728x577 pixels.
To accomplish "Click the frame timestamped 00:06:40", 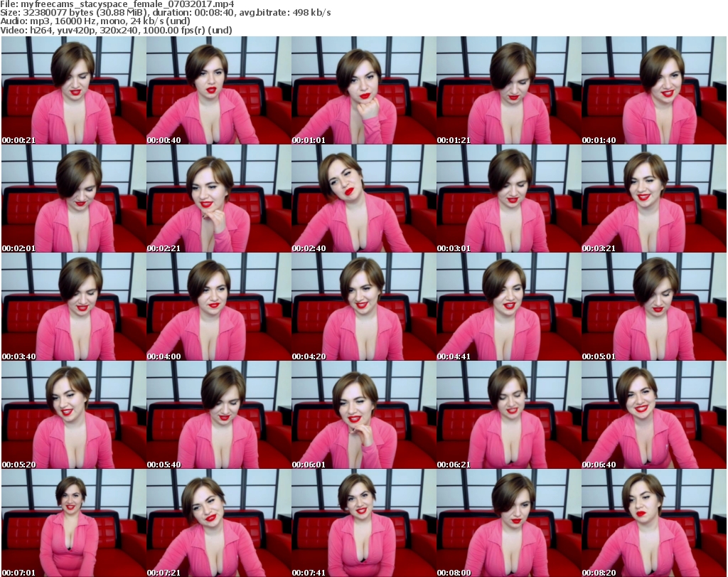I will (654, 415).
